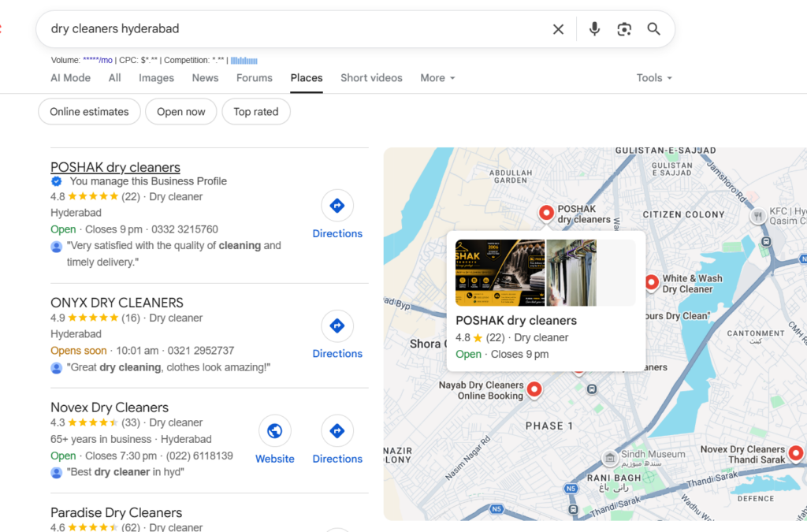The image size is (807, 532).
Task: Click verified badge next to business profile text
Action: pyautogui.click(x=56, y=181)
